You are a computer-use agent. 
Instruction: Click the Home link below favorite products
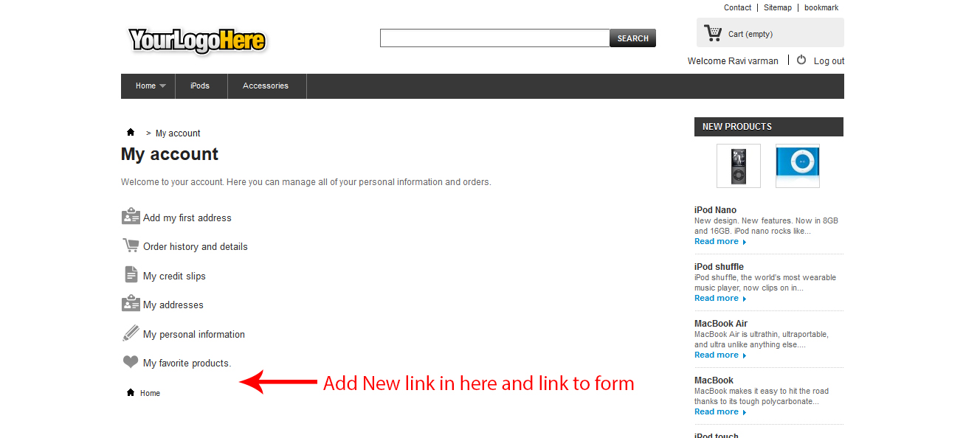click(150, 393)
